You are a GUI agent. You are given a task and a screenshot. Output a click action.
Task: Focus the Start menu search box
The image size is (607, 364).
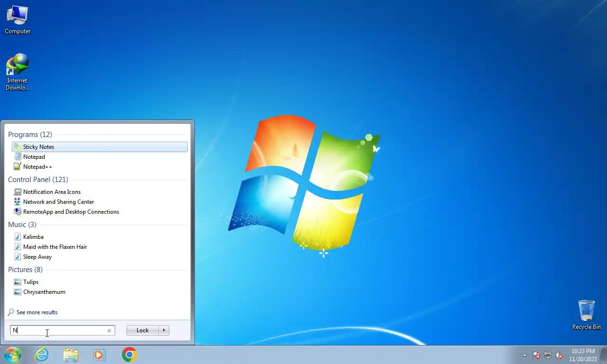tap(62, 330)
